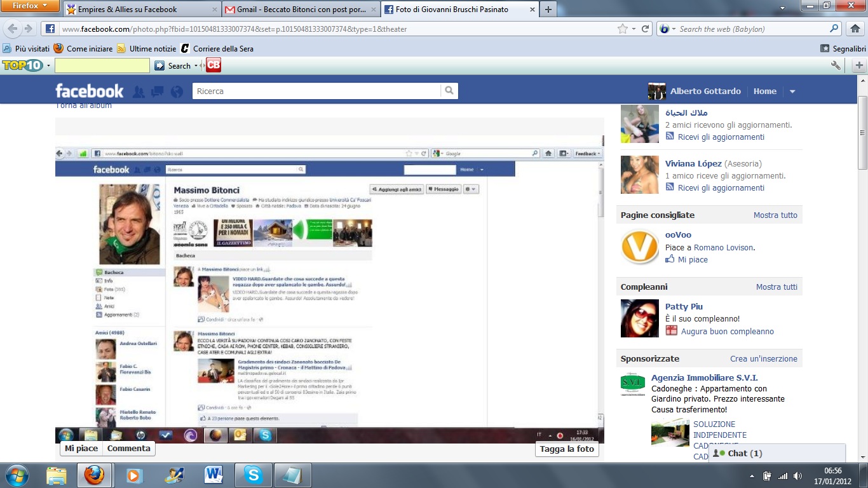Open toolbar wrench settings icon

tap(836, 65)
